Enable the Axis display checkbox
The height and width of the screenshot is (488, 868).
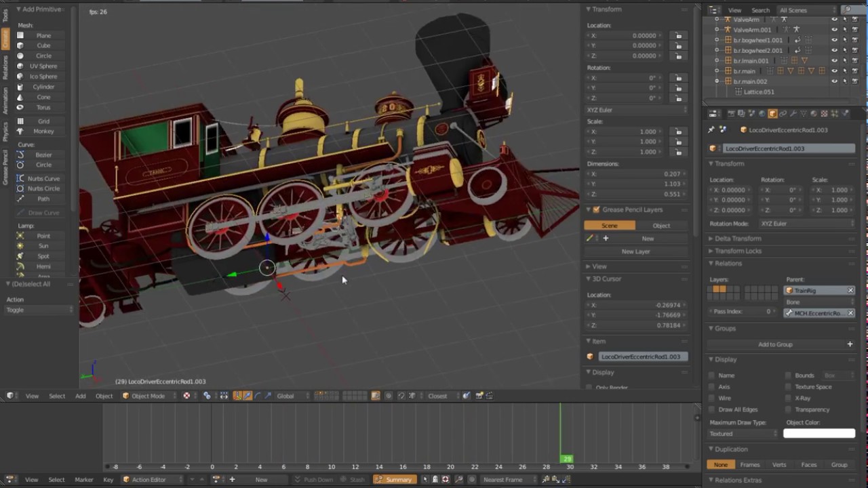point(711,387)
